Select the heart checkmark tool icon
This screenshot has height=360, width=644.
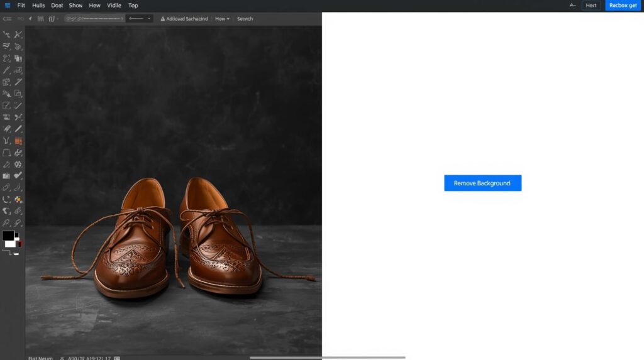click(18, 176)
